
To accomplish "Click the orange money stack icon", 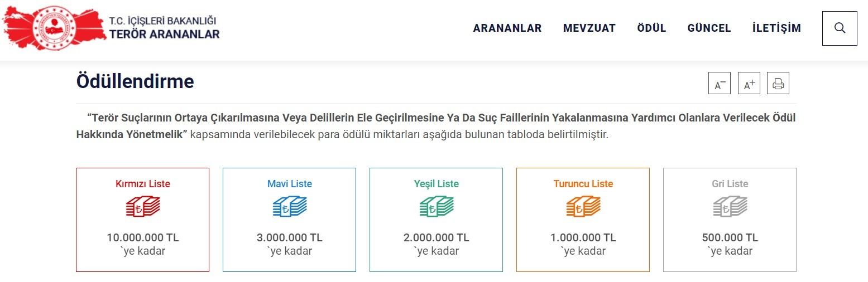I will tap(583, 207).
